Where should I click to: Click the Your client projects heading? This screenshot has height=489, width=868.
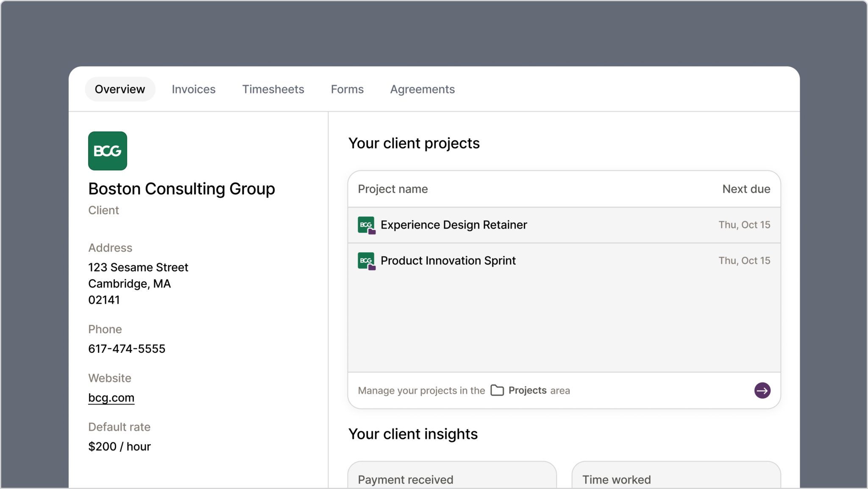point(414,143)
